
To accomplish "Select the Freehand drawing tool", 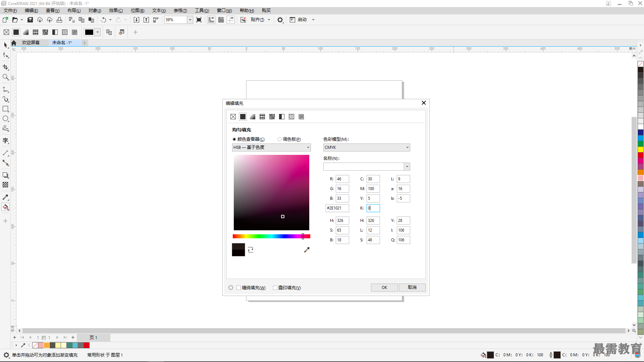I will (5, 89).
